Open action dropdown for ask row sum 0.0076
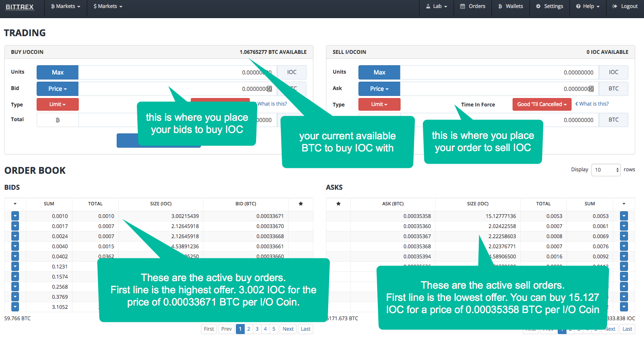 click(624, 246)
